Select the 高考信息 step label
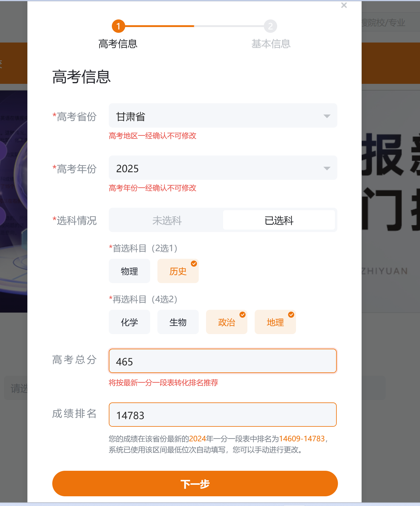The image size is (420, 506). click(x=118, y=44)
